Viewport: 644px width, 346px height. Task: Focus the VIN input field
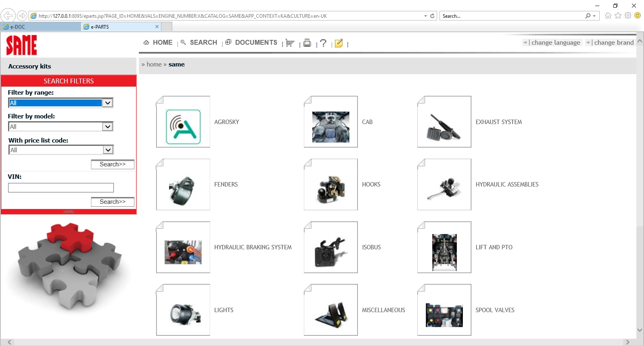[61, 188]
